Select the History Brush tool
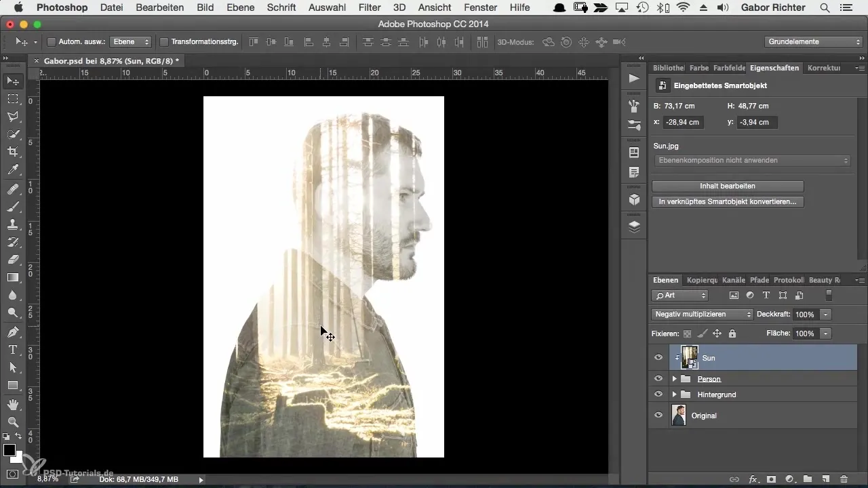The height and width of the screenshot is (488, 868). [12, 242]
